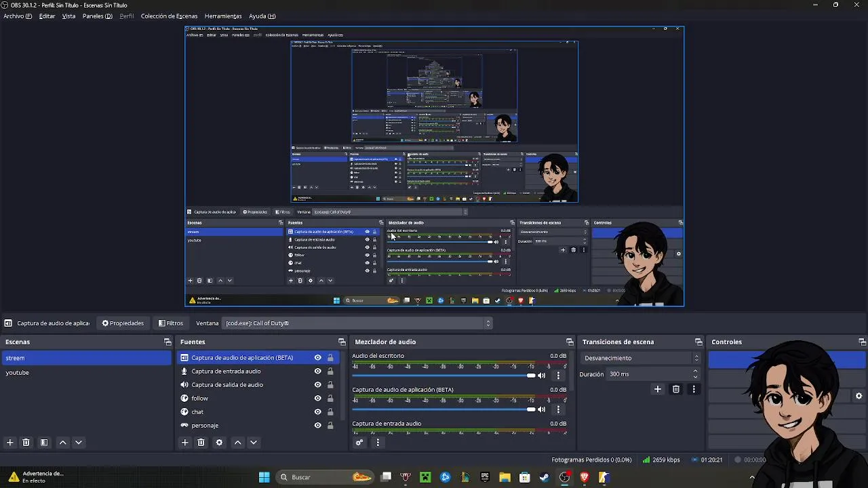This screenshot has height=488, width=868.
Task: Open Colección de Escenas menu
Action: tap(169, 16)
